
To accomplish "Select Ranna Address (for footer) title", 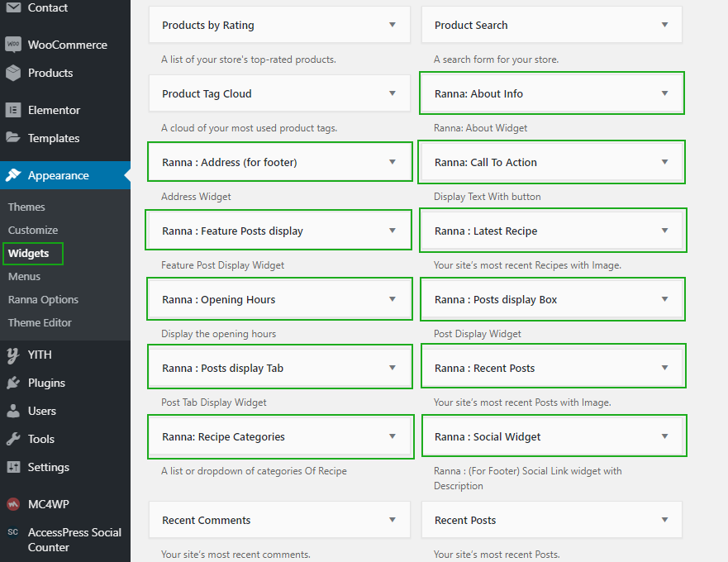I will click(x=230, y=163).
